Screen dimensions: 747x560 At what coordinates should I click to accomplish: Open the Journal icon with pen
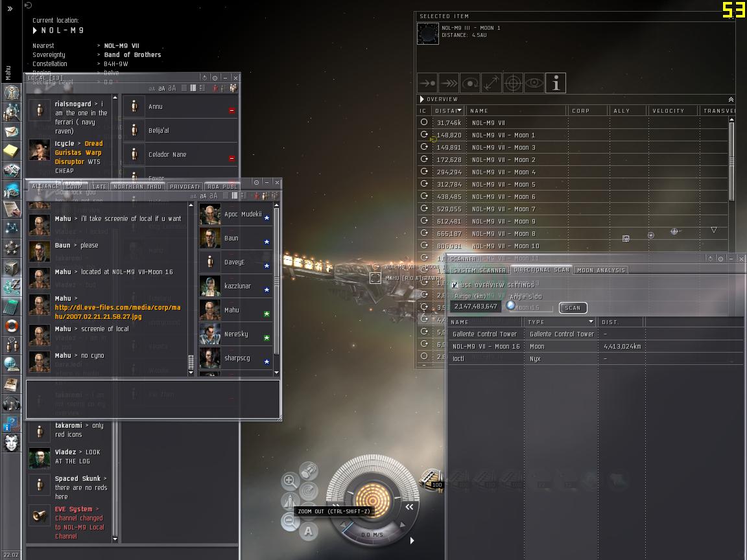point(12,209)
